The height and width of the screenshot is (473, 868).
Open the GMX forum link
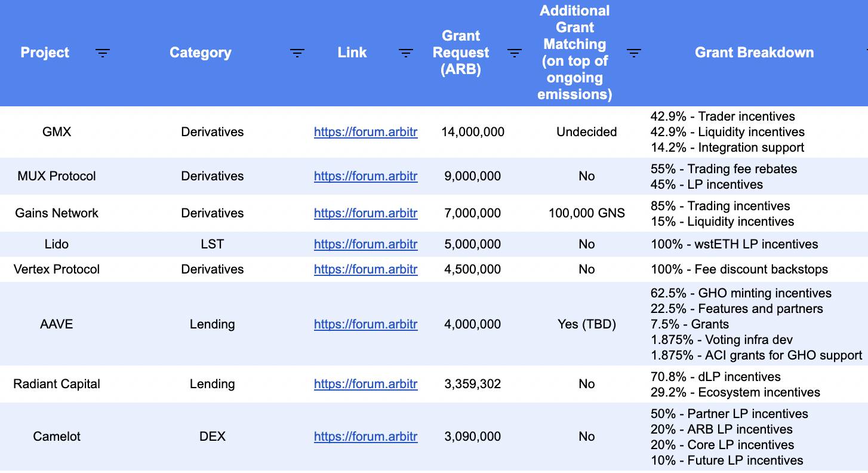tap(366, 132)
